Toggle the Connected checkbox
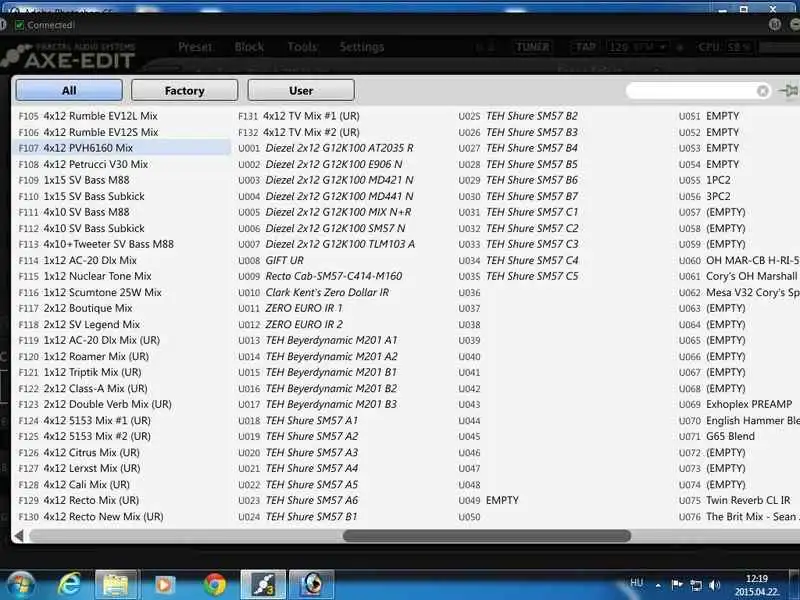800x600 pixels. click(x=19, y=25)
